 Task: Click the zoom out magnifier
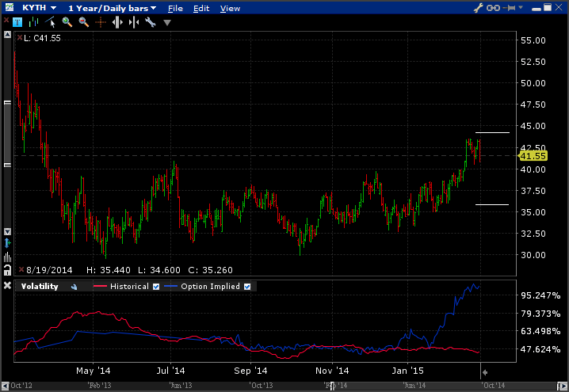point(84,22)
